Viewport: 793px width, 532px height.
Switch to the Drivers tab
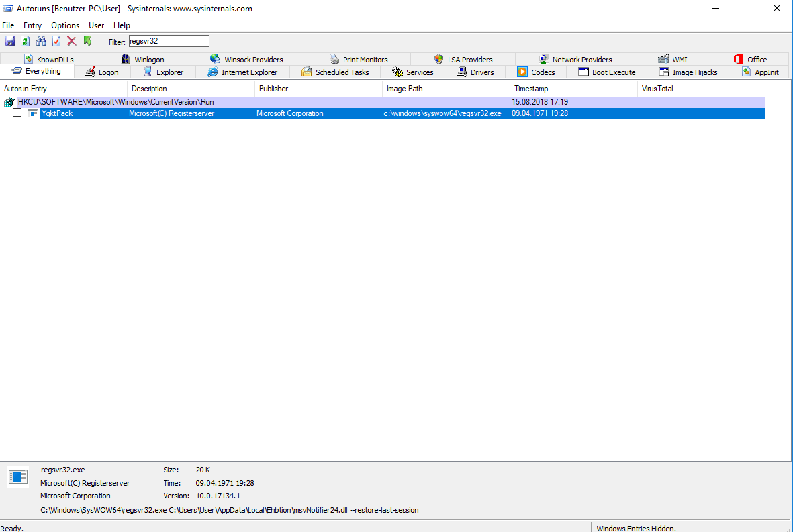tap(475, 72)
